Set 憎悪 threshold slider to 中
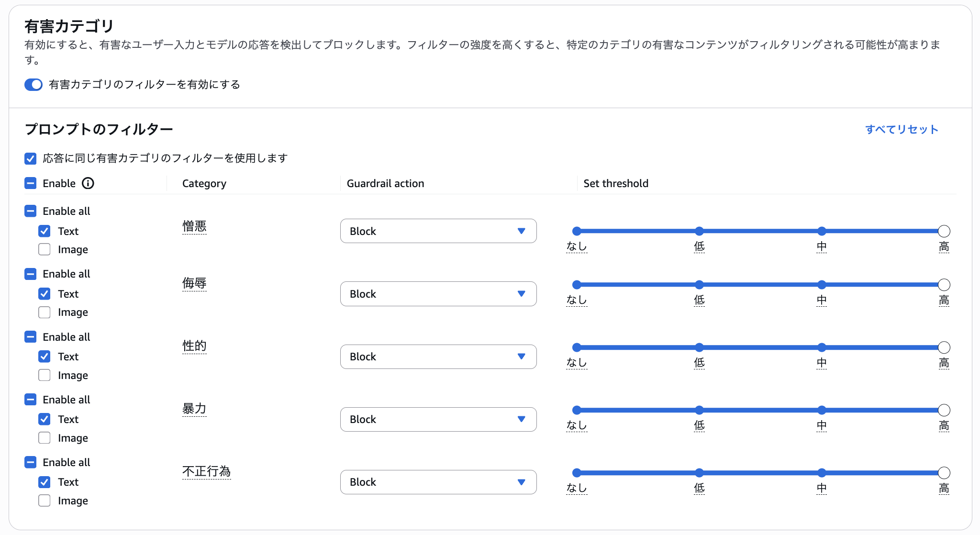 coord(822,231)
